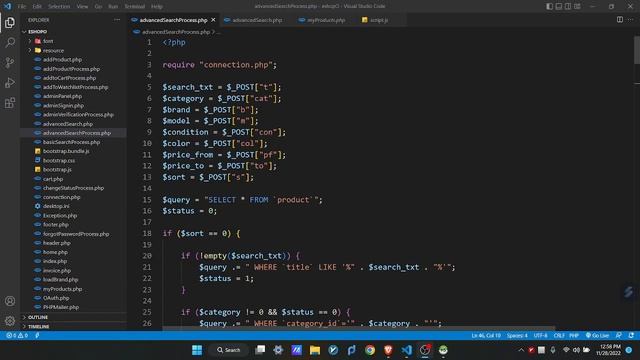The image size is (640, 360).
Task: Open Windows Start menu
Action: (197, 350)
